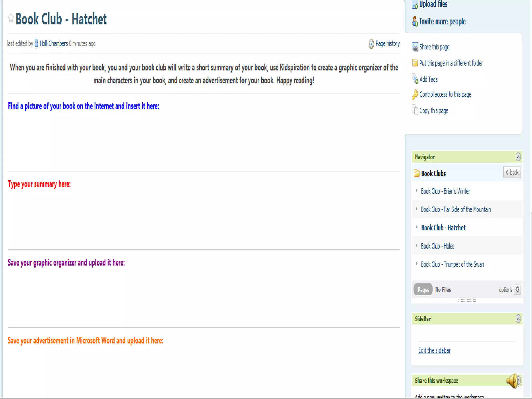Click the Add Tags tag icon
The width and height of the screenshot is (532, 399).
pos(415,79)
